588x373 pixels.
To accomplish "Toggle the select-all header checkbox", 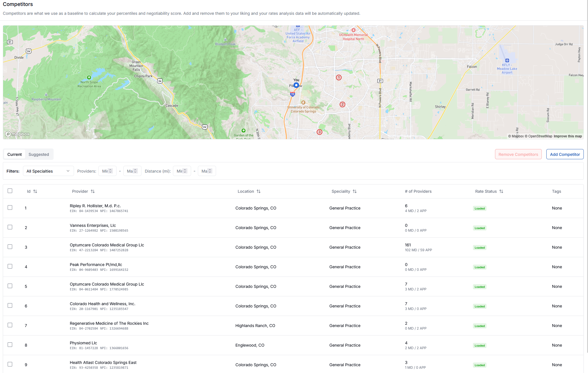I will pyautogui.click(x=10, y=191).
